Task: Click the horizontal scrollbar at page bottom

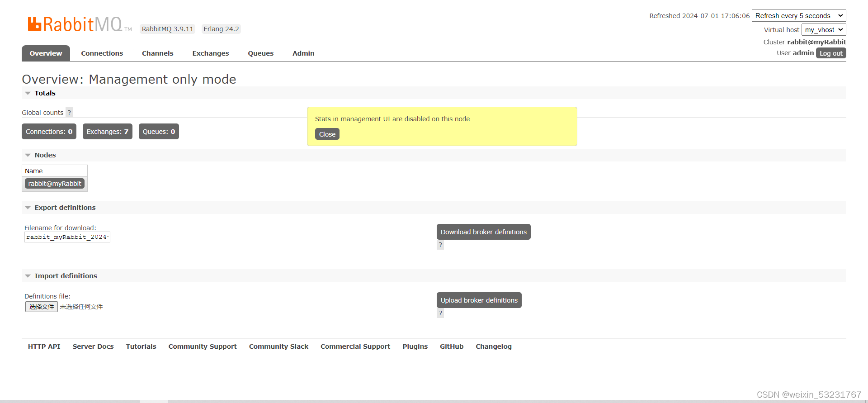Action: [x=154, y=401]
